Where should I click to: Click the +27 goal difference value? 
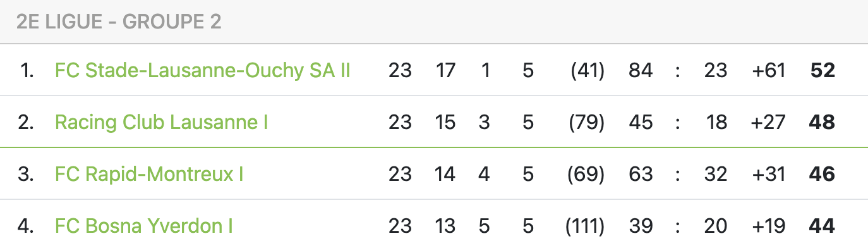768,122
